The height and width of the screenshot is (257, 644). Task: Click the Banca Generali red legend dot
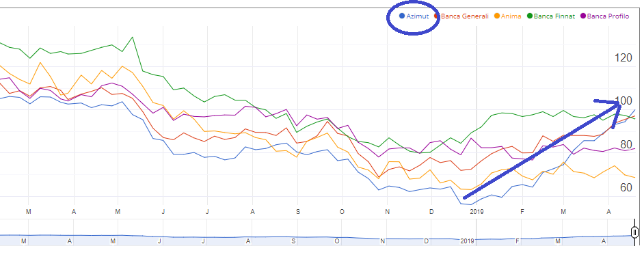[438, 16]
